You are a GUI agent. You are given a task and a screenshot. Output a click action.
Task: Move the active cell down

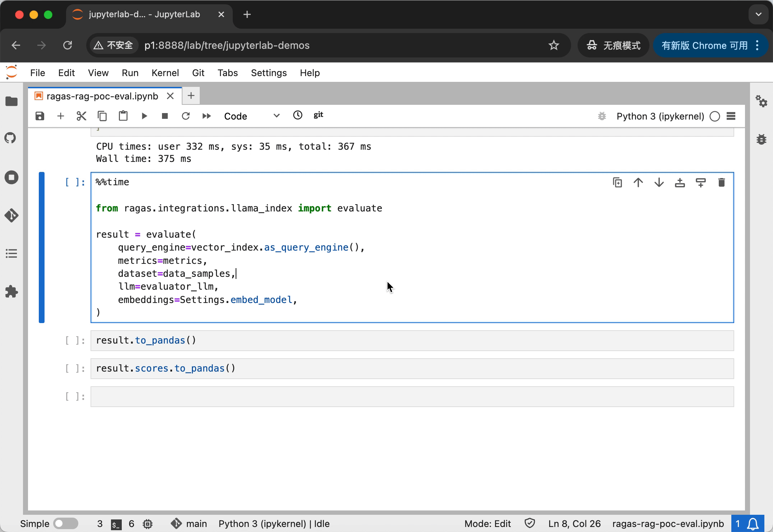[659, 183]
